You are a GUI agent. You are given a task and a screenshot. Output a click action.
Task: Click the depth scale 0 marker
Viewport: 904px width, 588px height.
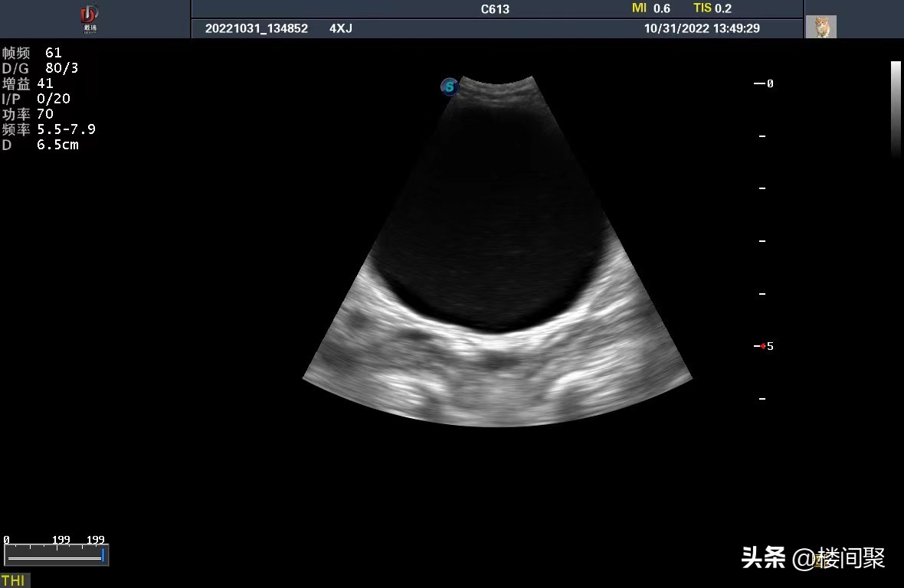click(x=764, y=83)
